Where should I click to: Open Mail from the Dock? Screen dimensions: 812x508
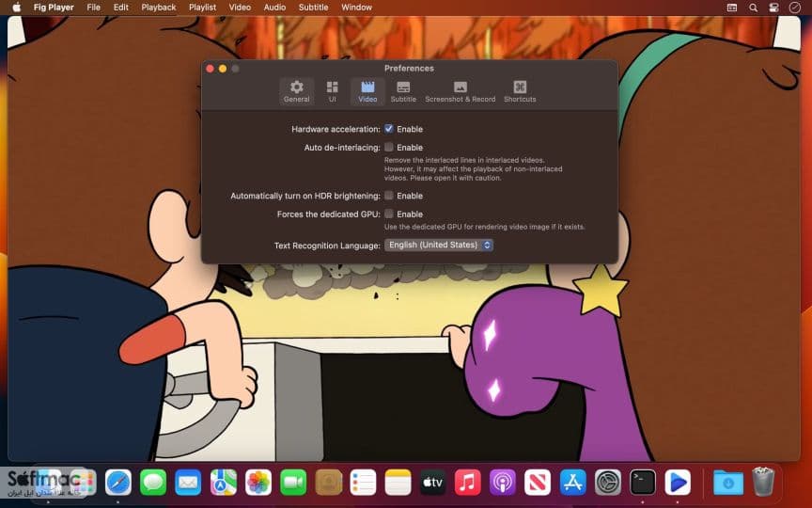[188, 483]
